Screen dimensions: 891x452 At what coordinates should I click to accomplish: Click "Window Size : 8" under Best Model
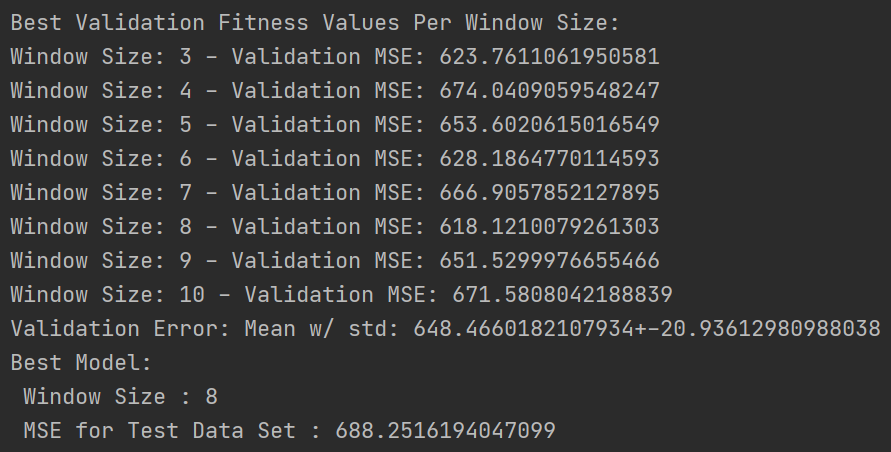pyautogui.click(x=120, y=396)
